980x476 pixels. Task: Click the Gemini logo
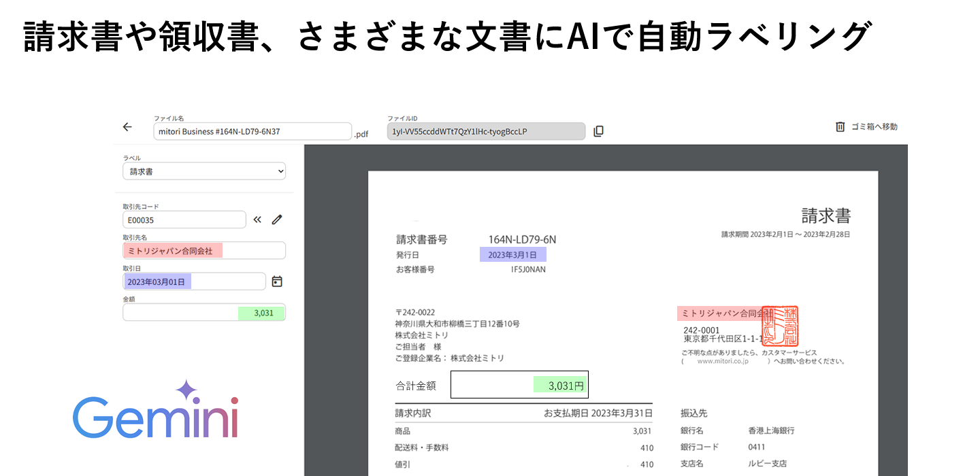click(155, 418)
